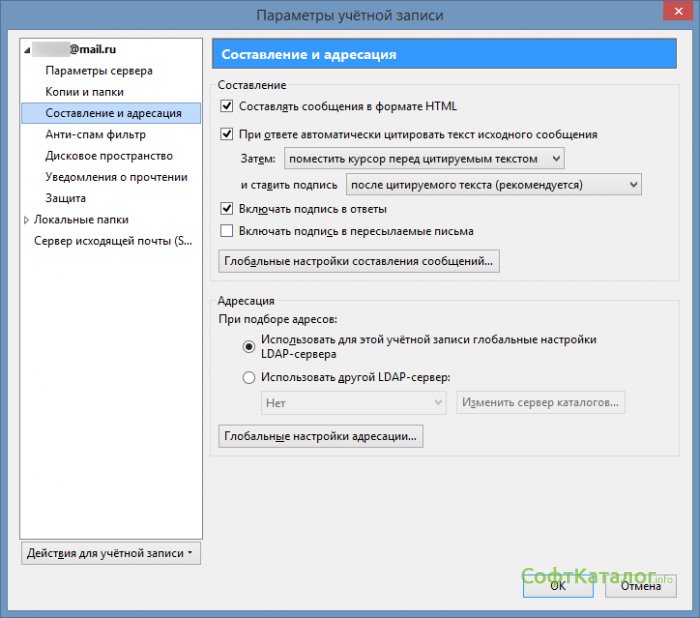
Task: Open Дисковое пространство settings
Action: (109, 156)
